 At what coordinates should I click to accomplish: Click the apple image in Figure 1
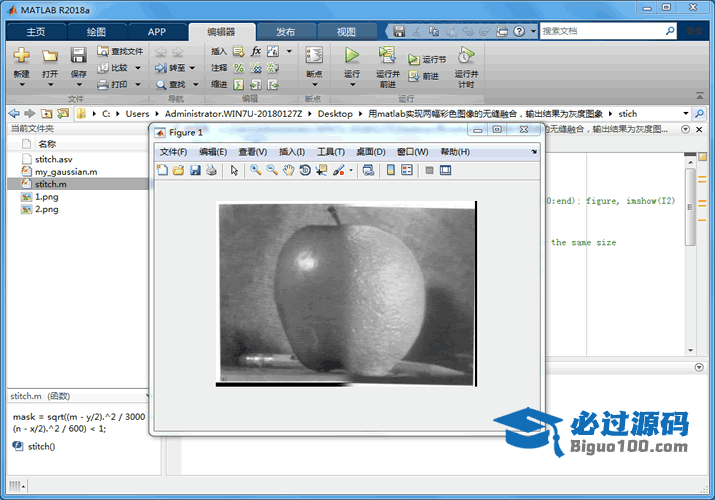346,294
